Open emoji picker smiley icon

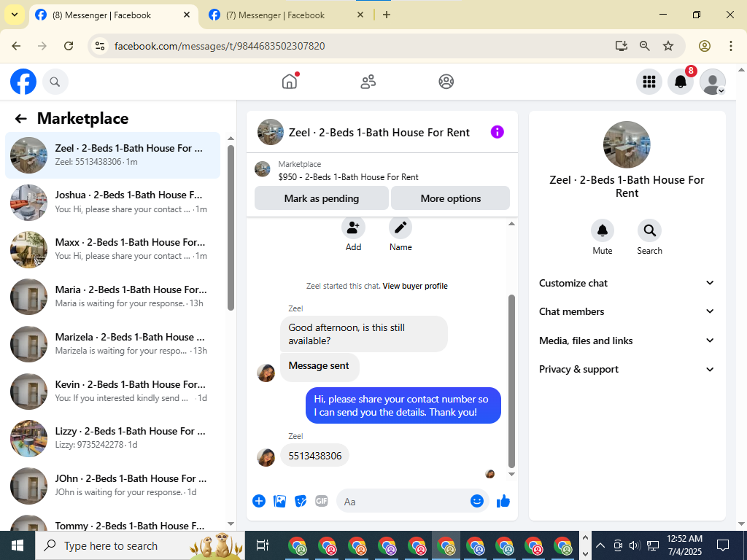[477, 501]
